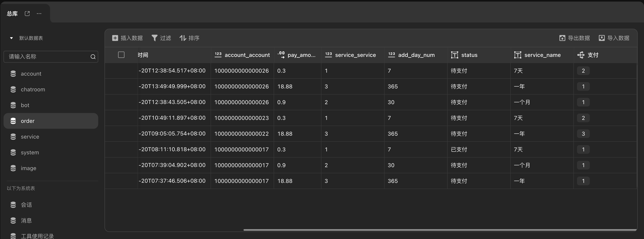Viewport: 644px width, 239px height.
Task: Click the 消息 database icon
Action: point(13,220)
